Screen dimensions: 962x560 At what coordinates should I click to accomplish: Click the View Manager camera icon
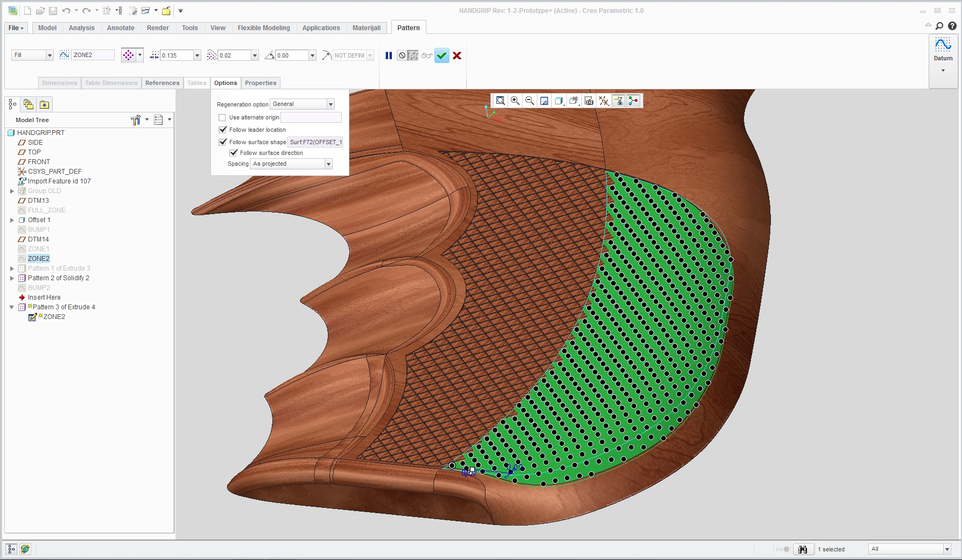(x=589, y=101)
